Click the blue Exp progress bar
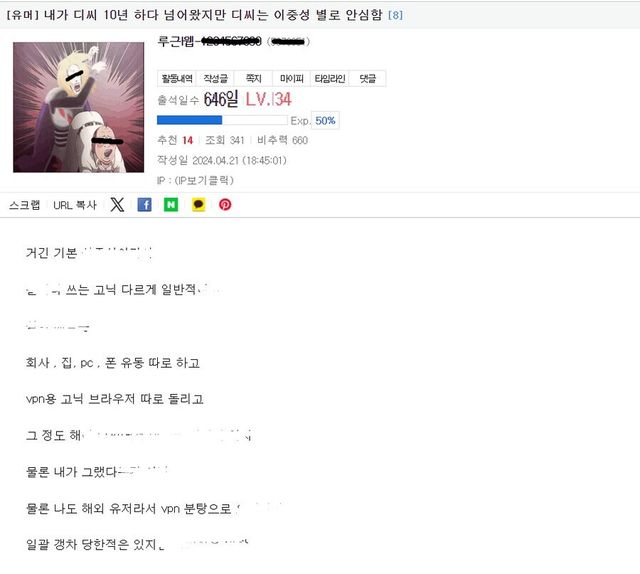Screen dimensions: 640x574 click(222, 120)
